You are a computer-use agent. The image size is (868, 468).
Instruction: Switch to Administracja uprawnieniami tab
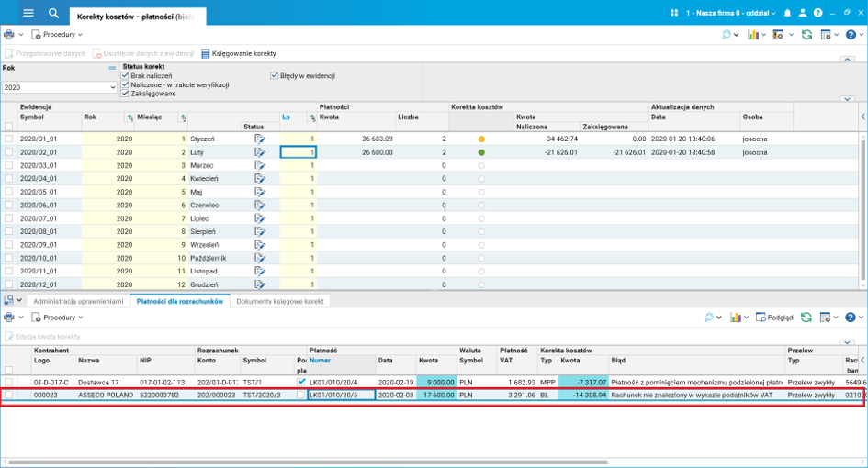[x=77, y=301]
